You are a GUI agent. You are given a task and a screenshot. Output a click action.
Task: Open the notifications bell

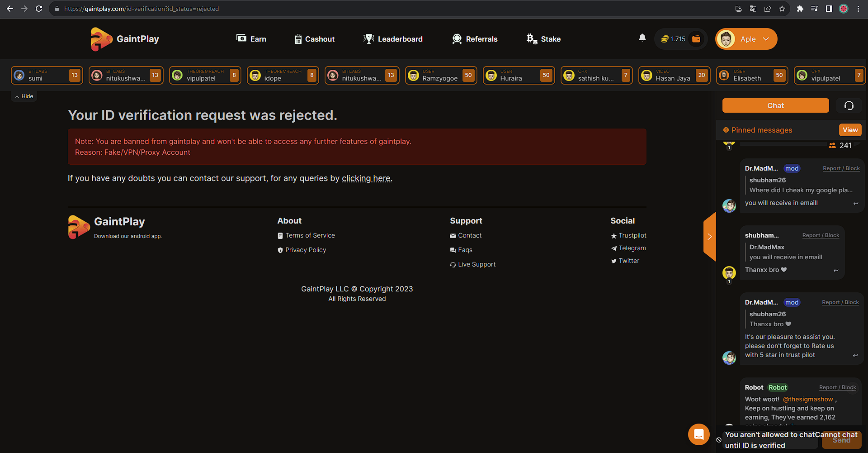tap(642, 38)
